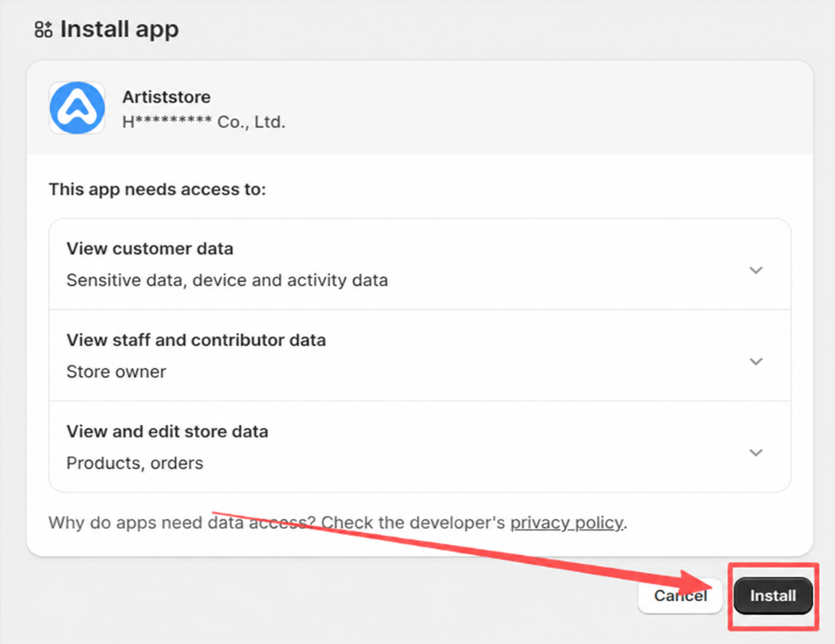
Task: Expand View and edit store data chevron
Action: coord(756,453)
